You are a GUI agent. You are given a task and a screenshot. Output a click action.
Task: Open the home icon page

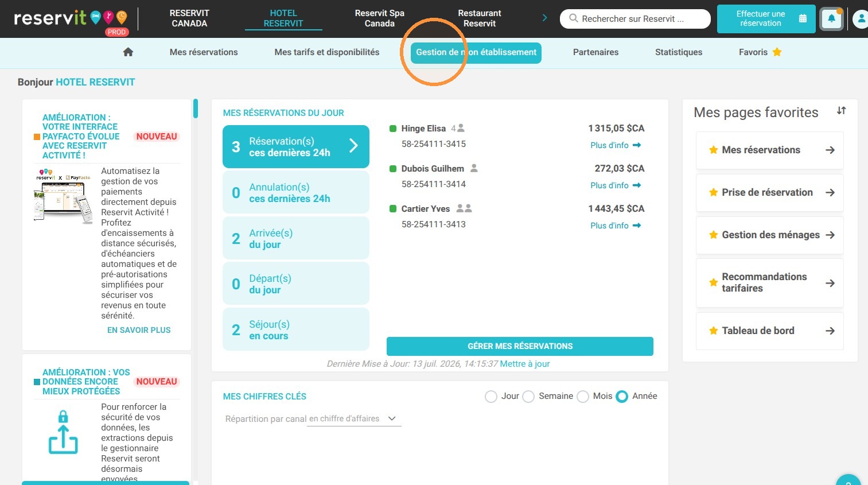click(128, 52)
